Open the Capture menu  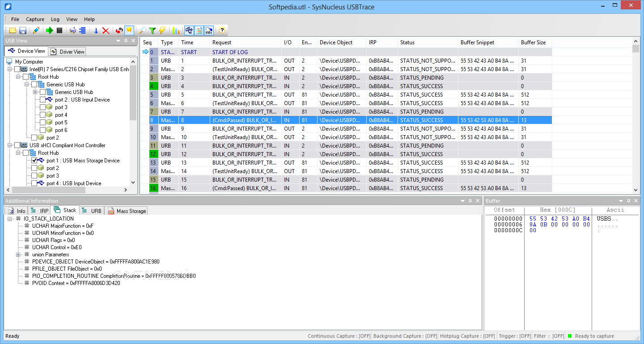[x=35, y=19]
